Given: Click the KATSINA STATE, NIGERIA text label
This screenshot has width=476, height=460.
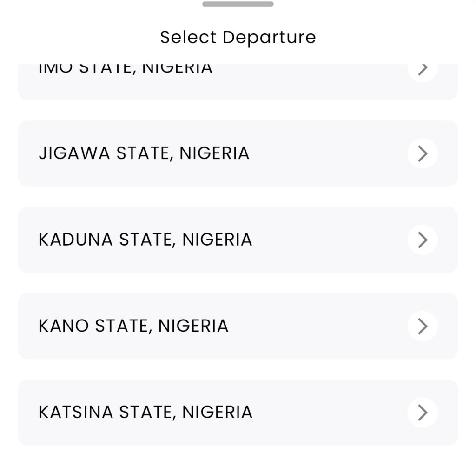Looking at the screenshot, I should click(x=145, y=413).
